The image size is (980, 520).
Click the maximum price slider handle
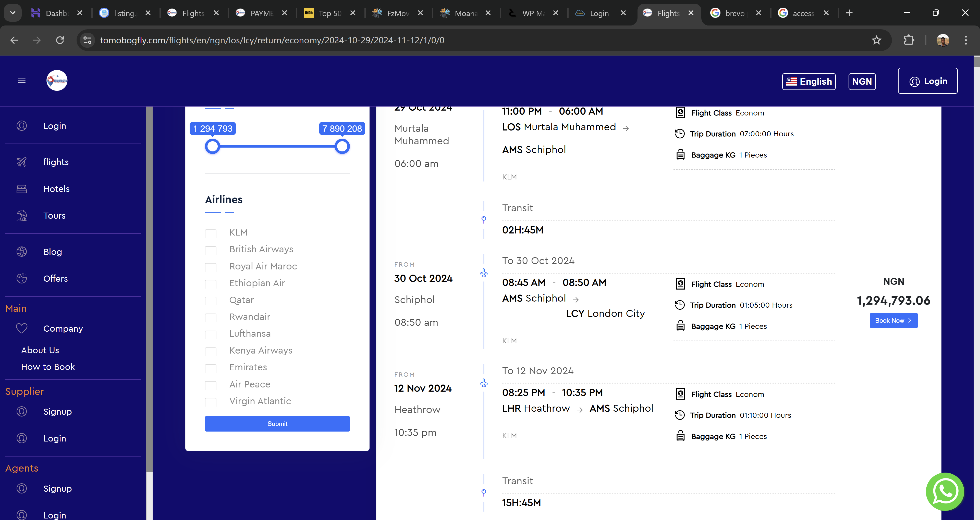(342, 146)
